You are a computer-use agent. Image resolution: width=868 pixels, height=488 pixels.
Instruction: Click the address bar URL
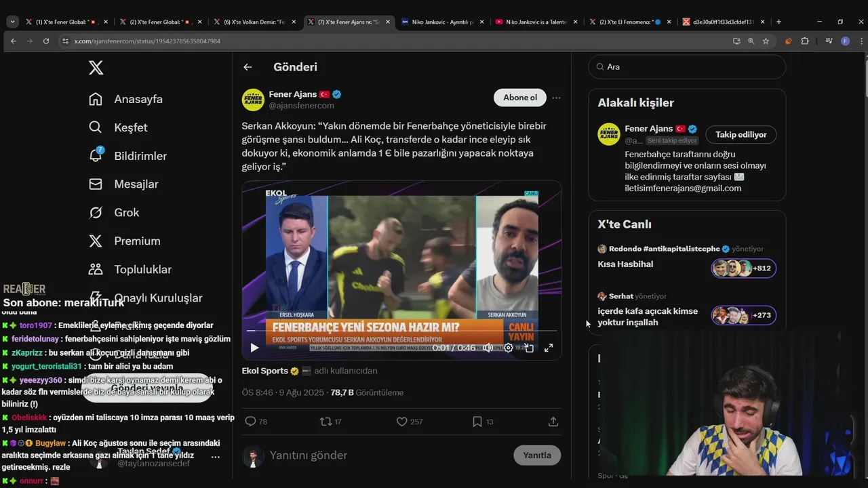147,41
